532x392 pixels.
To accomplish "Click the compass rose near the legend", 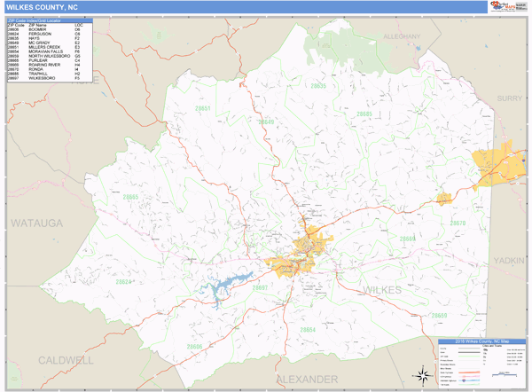I will (423, 375).
